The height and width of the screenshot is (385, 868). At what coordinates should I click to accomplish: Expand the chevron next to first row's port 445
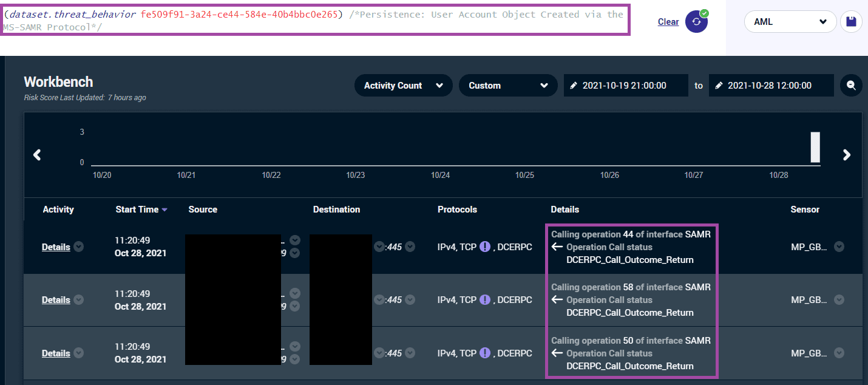(409, 247)
